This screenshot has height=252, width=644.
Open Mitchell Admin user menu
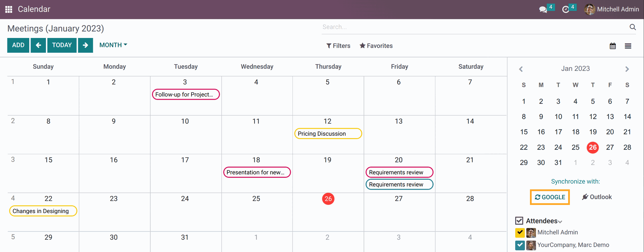(x=611, y=9)
